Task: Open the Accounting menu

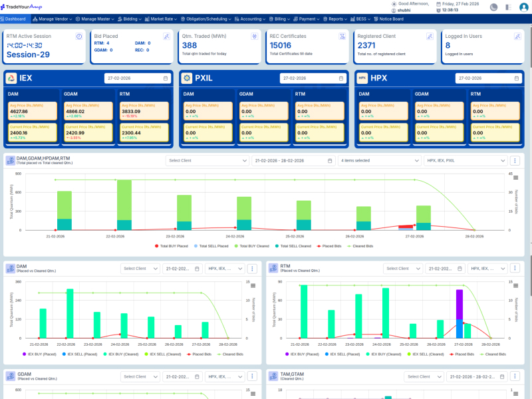Action: pos(250,19)
